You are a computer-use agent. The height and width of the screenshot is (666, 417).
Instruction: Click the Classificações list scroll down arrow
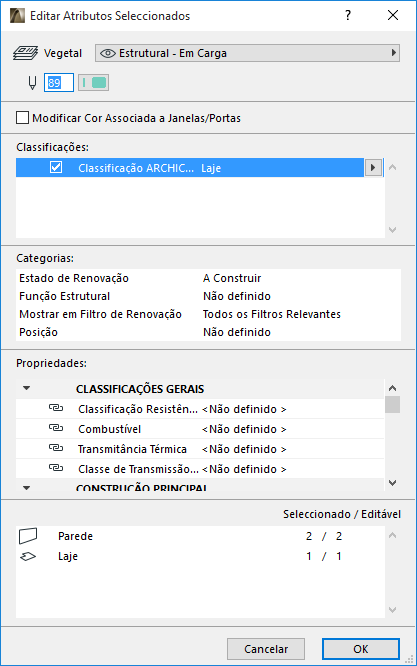[392, 230]
